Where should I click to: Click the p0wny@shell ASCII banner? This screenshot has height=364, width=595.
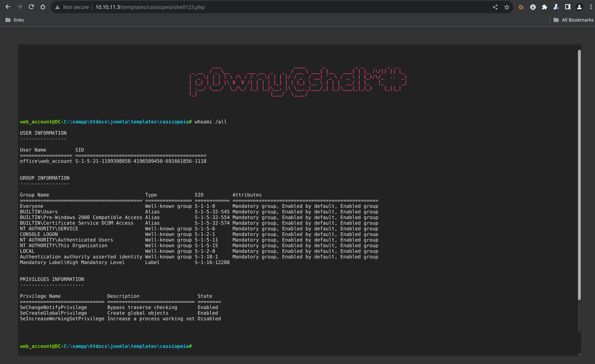pyautogui.click(x=298, y=82)
